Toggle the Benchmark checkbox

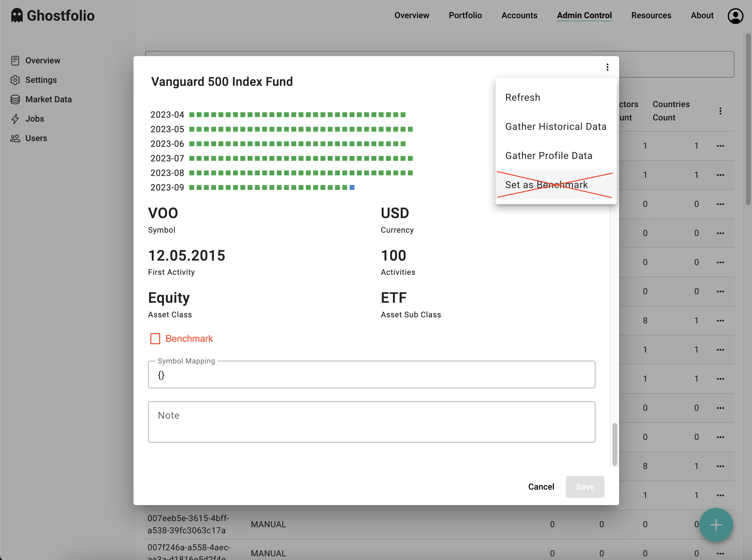[x=155, y=338]
